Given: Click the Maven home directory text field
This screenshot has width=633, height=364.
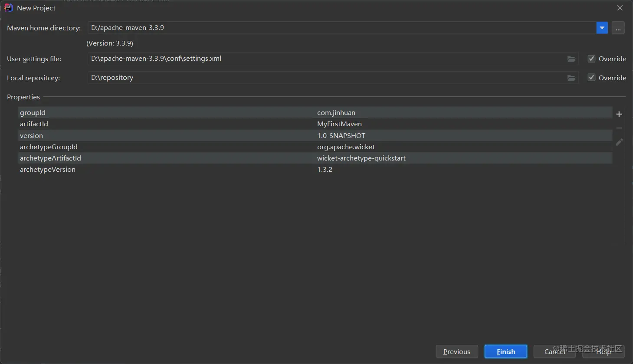Looking at the screenshot, I should 342,28.
